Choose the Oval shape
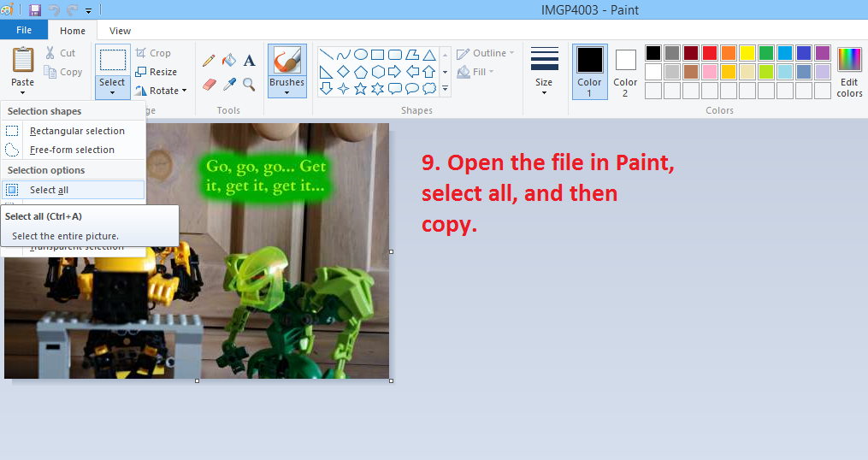The image size is (868, 460). pyautogui.click(x=360, y=54)
